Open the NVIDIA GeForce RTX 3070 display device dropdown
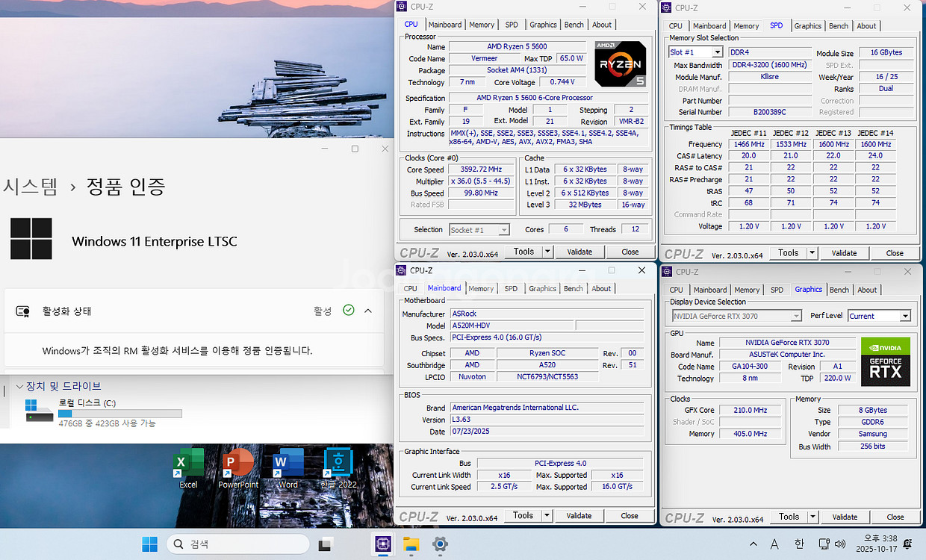The image size is (926, 560). click(x=736, y=315)
